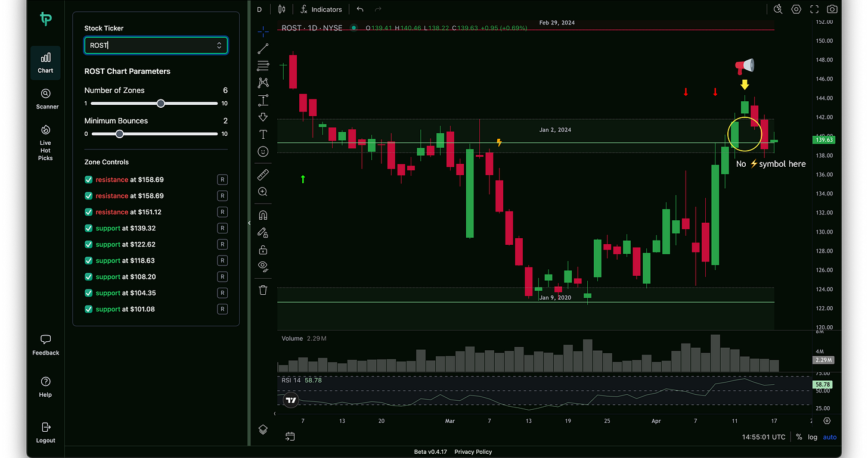Screen dimensions: 868x458
Task: Toggle auto scale
Action: tap(830, 437)
